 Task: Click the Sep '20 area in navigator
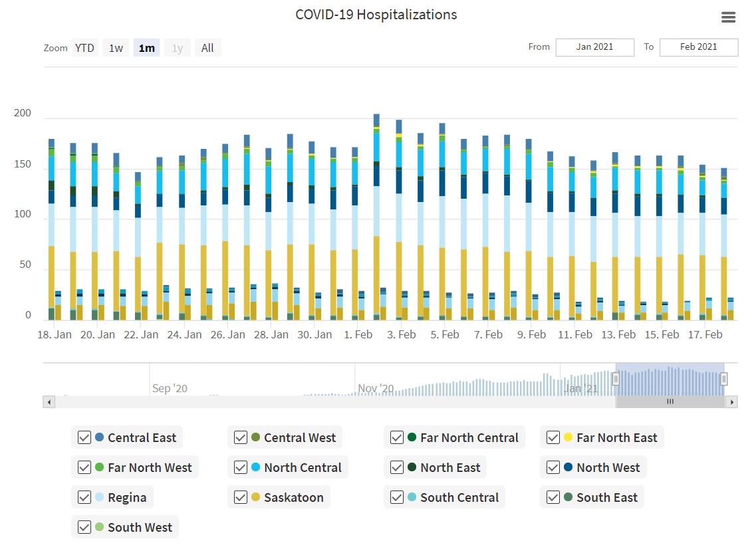[x=170, y=387]
